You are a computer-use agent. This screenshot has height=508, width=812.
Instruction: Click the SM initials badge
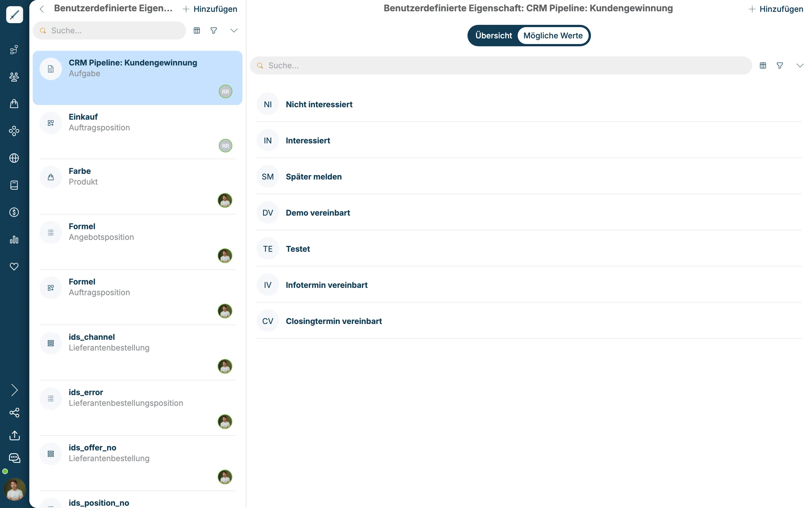click(268, 176)
